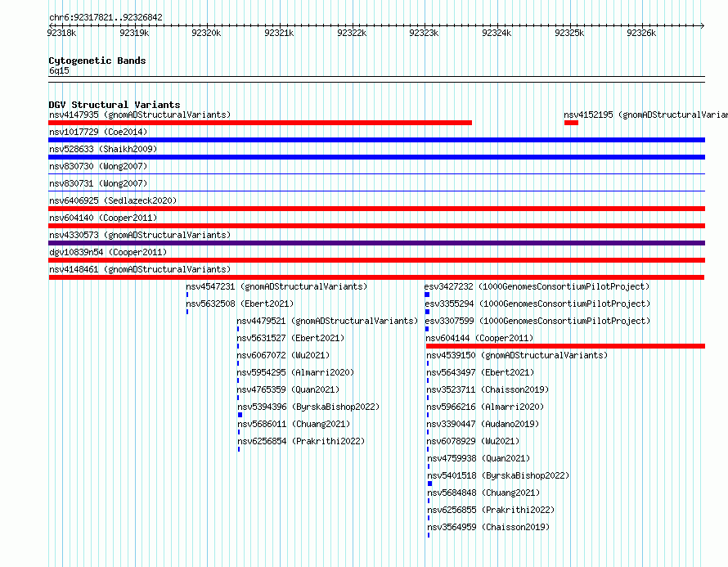
Task: Select the DGV Structural Variants track title
Action: click(115, 105)
